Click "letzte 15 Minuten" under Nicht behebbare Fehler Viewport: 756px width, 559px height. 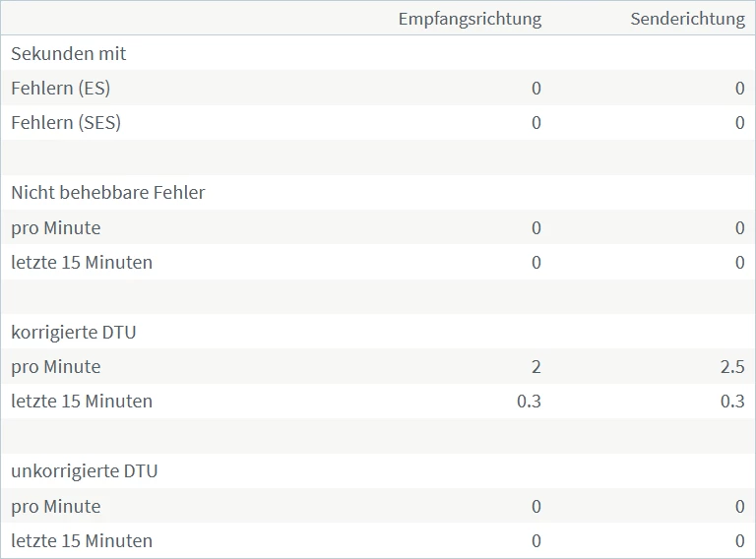(x=82, y=263)
